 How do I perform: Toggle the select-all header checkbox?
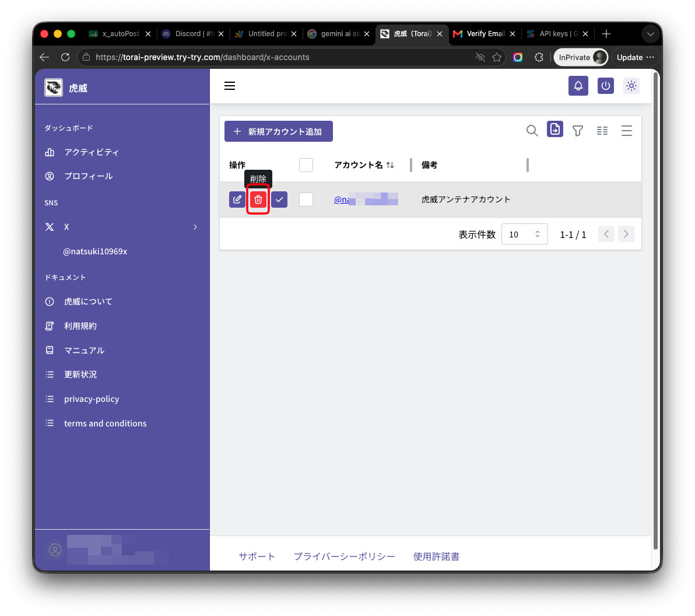point(306,165)
